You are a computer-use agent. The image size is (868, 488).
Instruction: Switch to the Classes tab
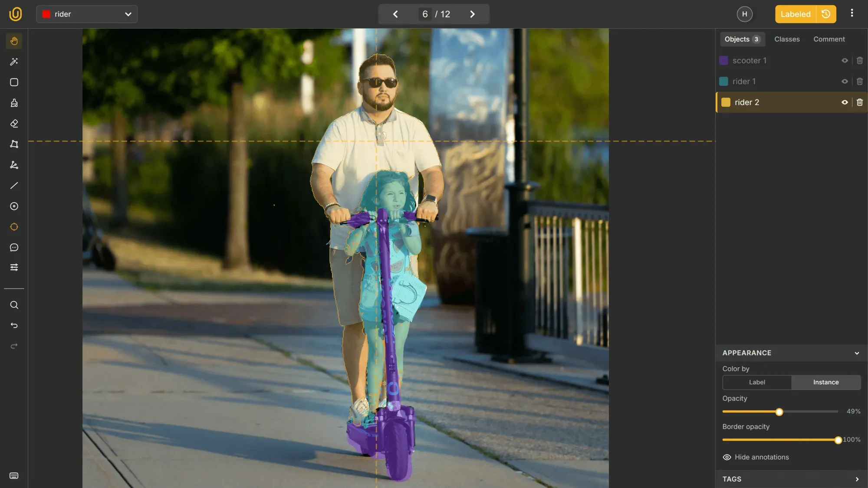787,39
